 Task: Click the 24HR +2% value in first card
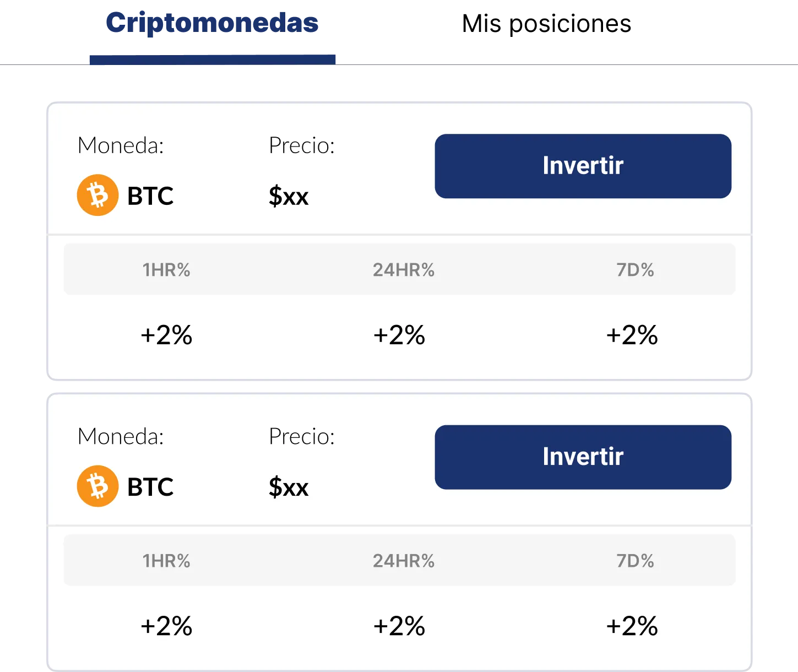[399, 335]
